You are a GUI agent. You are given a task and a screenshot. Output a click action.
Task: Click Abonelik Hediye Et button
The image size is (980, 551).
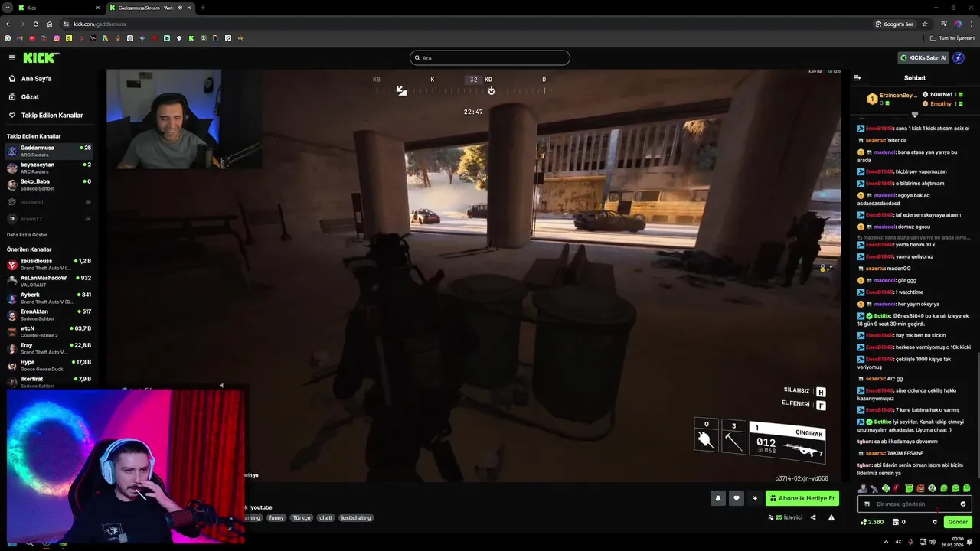(x=802, y=498)
